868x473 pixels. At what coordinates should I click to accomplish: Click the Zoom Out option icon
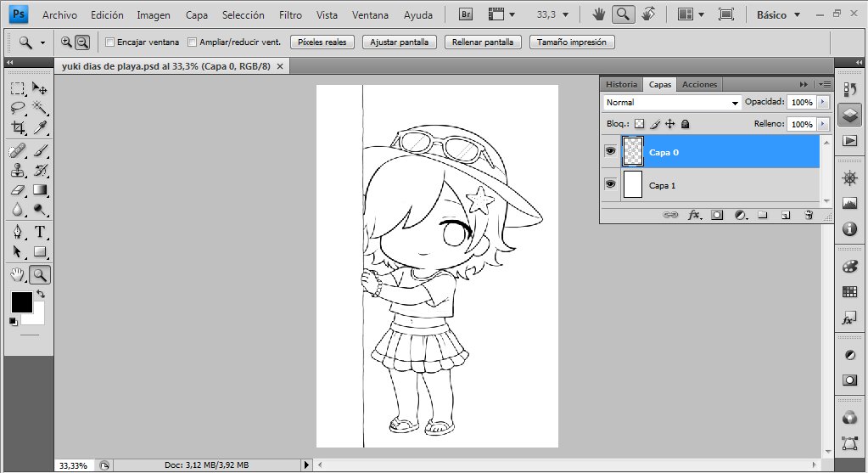[x=82, y=42]
